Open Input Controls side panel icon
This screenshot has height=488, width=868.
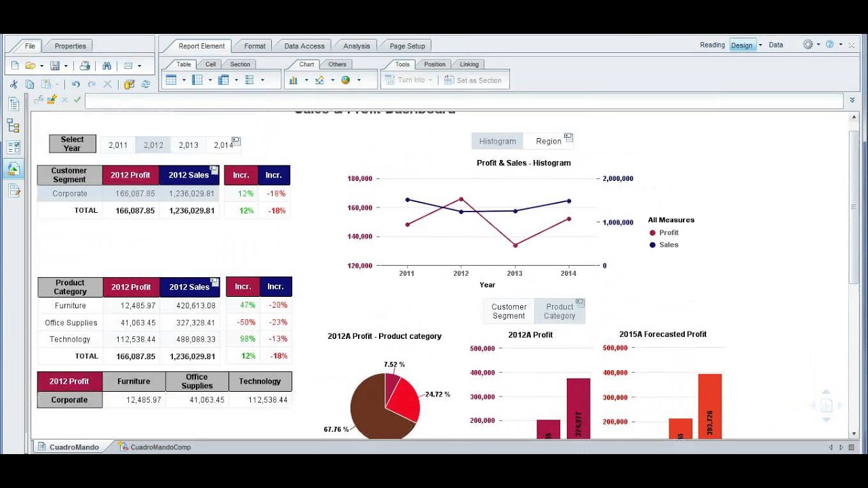[14, 147]
